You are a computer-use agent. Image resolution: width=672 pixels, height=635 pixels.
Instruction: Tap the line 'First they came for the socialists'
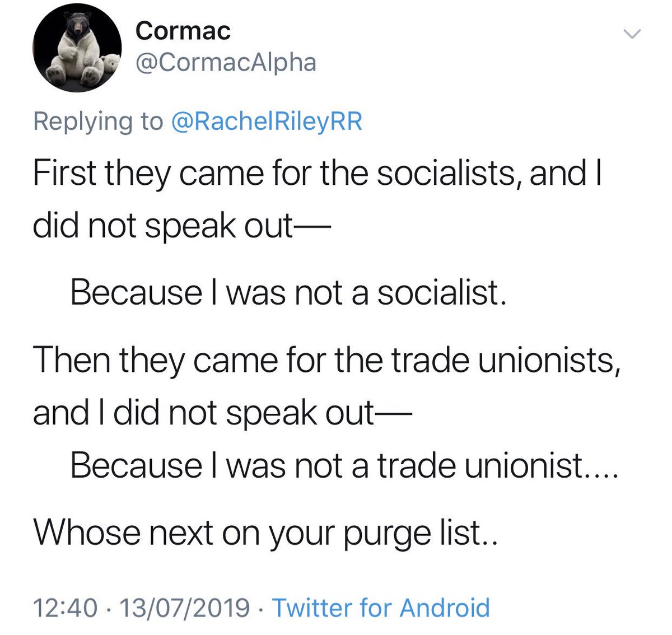318,173
